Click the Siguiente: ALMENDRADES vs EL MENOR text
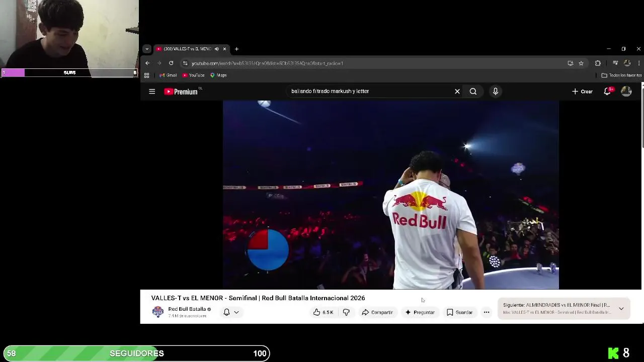This screenshot has height=362, width=644. (556, 305)
